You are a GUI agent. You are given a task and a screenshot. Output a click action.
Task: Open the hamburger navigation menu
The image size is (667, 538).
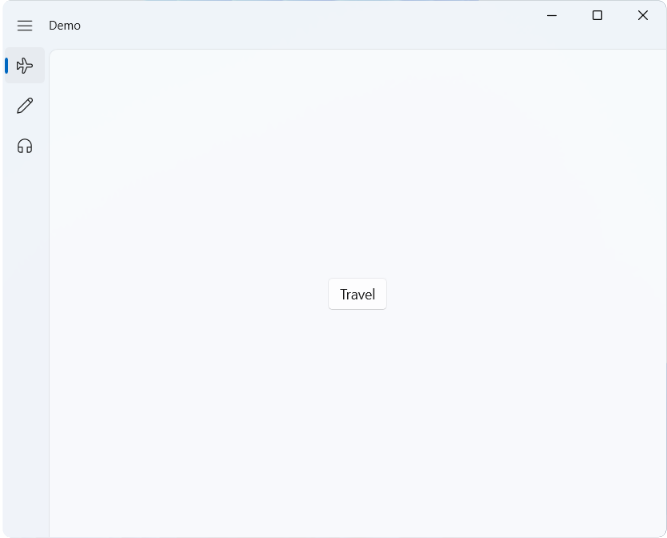point(25,26)
